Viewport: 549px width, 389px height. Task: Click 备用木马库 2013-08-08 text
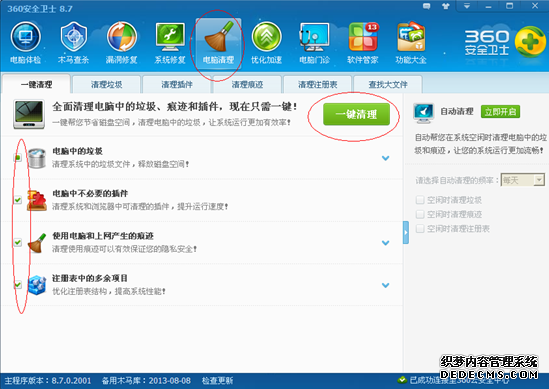146,381
